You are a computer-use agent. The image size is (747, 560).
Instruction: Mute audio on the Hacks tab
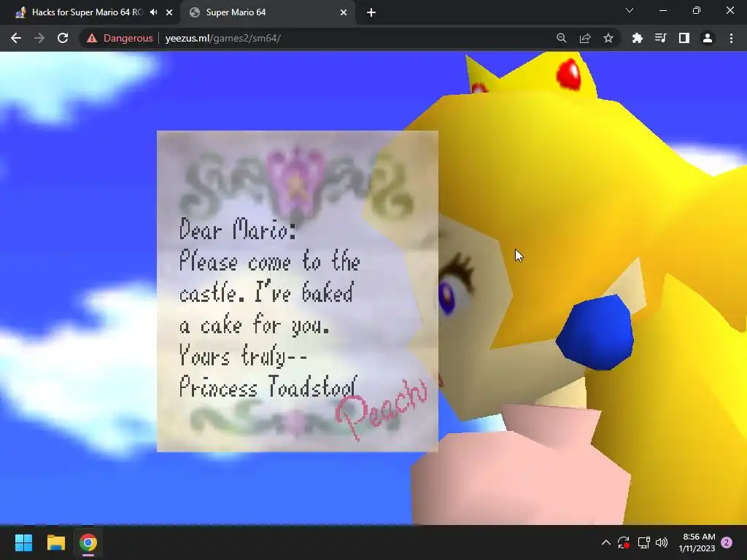click(x=153, y=12)
